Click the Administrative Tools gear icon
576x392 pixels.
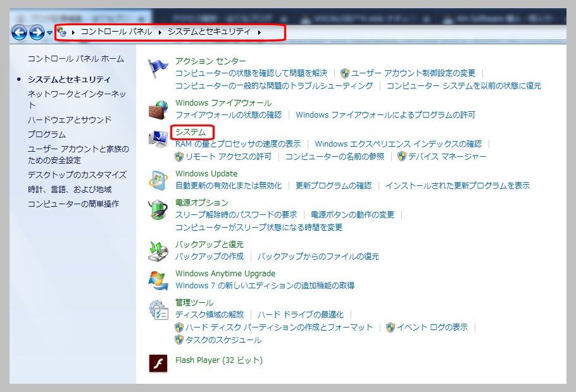(159, 310)
